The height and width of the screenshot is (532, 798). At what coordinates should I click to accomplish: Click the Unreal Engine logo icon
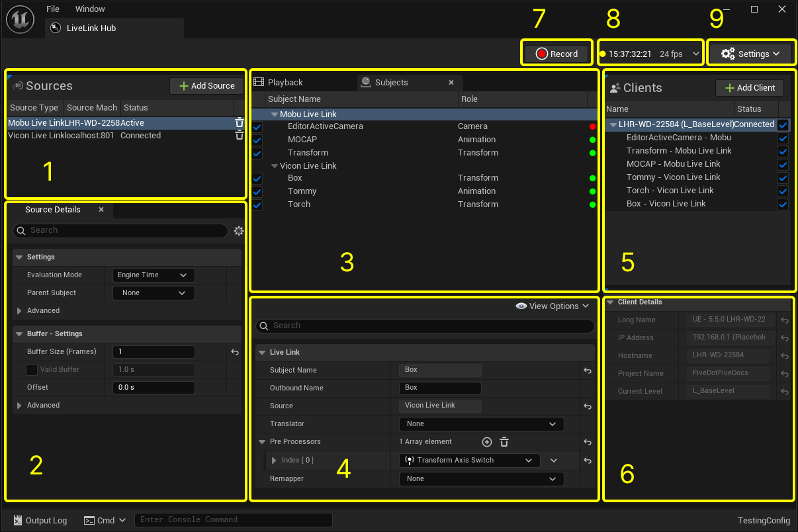tap(21, 19)
